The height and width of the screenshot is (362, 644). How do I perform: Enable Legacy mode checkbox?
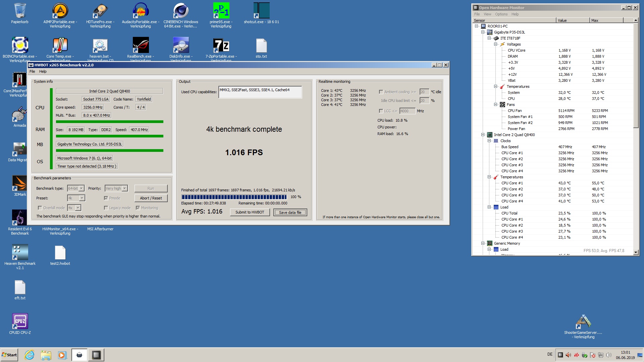click(106, 208)
